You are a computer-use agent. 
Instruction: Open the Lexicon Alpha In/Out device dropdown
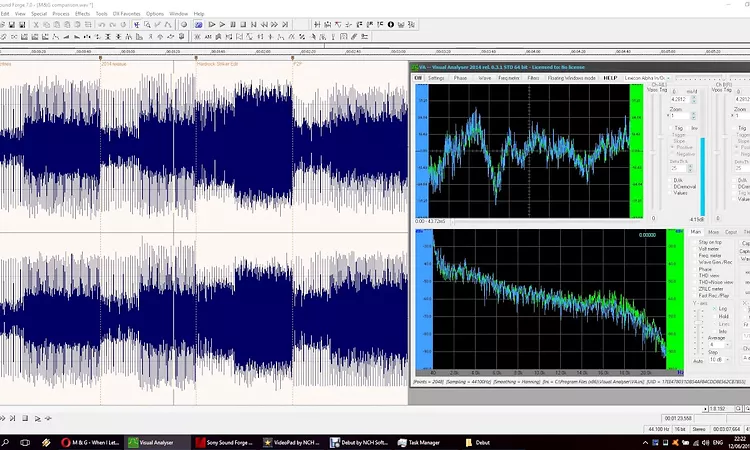pos(646,78)
